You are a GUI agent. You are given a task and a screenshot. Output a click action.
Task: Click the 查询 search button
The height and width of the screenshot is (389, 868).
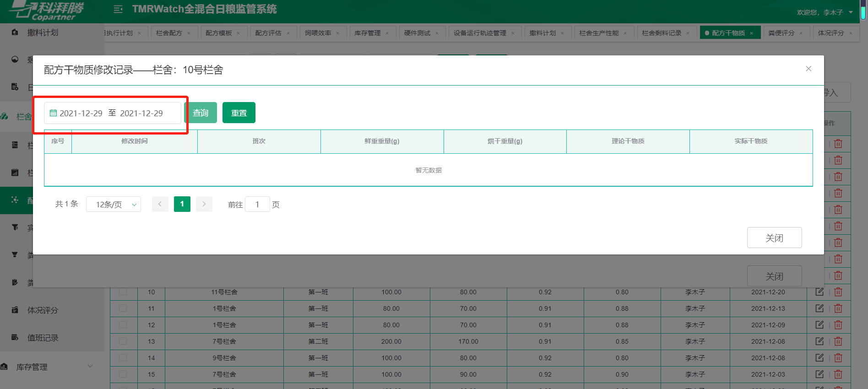pos(201,113)
